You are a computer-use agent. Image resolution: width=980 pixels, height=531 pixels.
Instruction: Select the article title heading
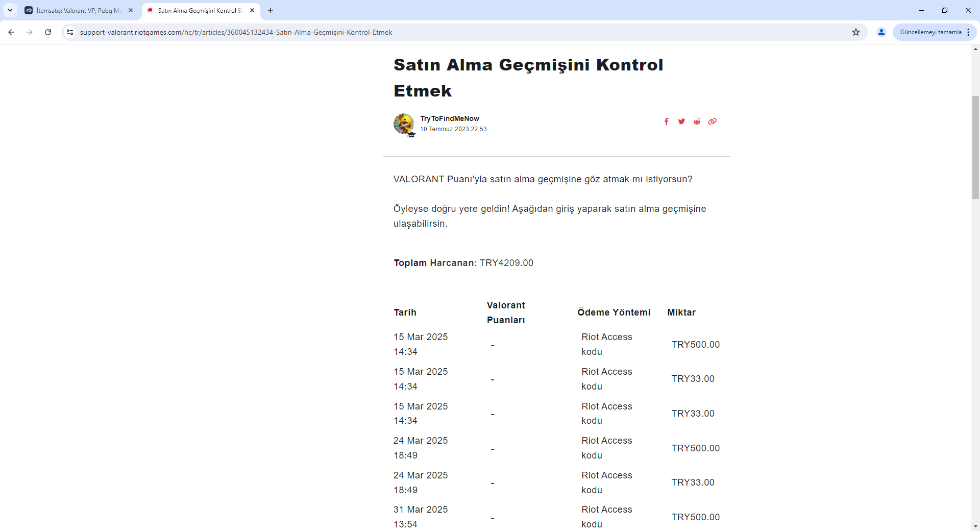point(528,78)
